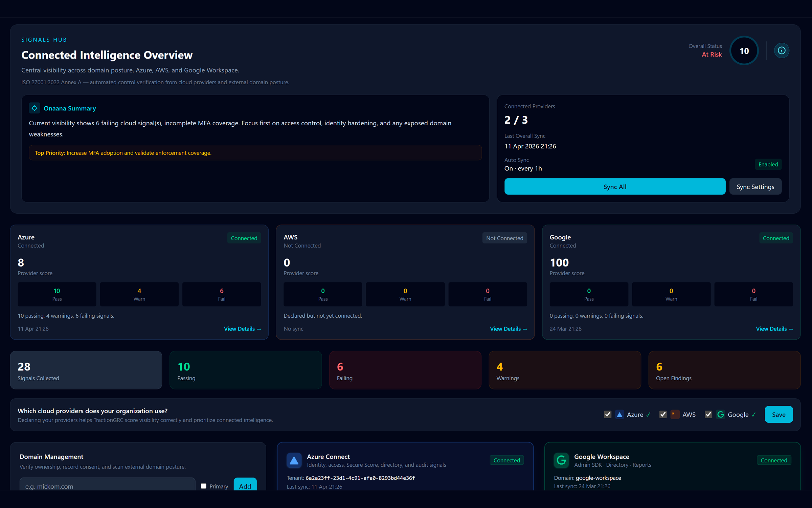Toggle the Azure provider checkbox
The width and height of the screenshot is (812, 508).
coord(608,415)
